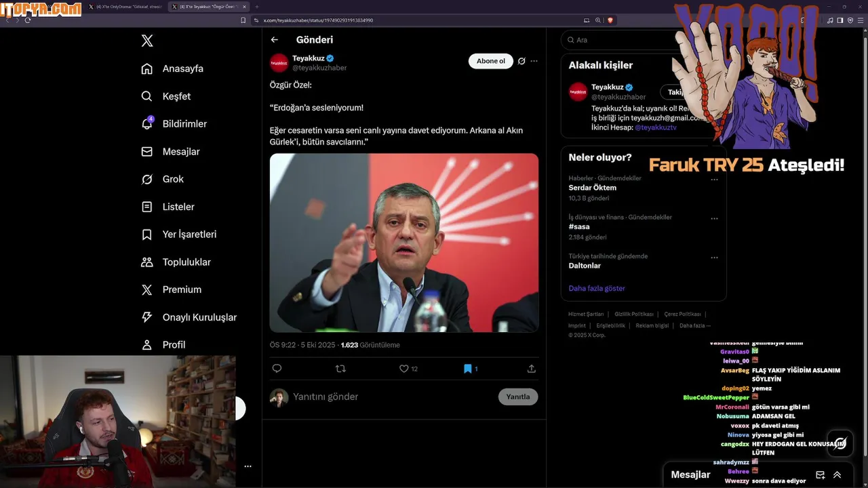Click the Yanıtla button
Image resolution: width=868 pixels, height=488 pixels.
pos(518,396)
